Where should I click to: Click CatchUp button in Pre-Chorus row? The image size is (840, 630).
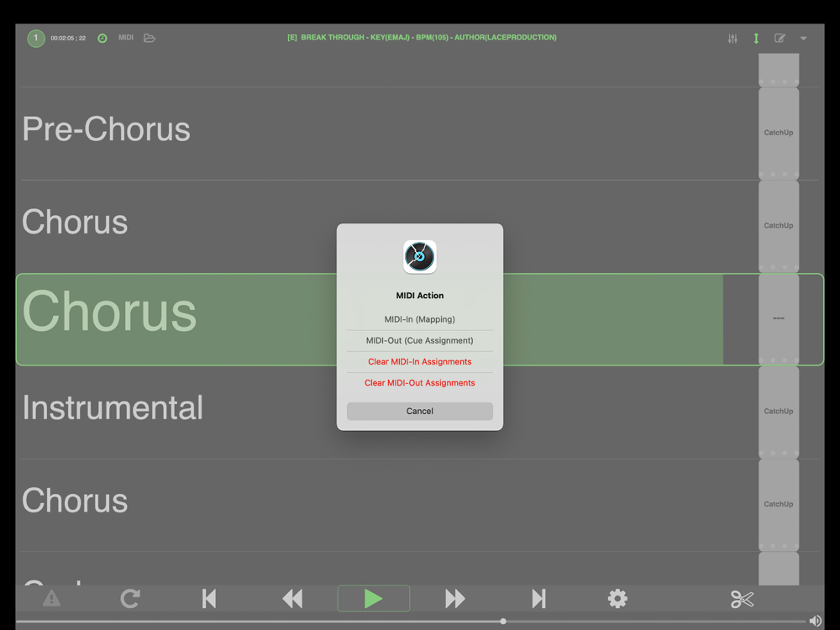[x=779, y=133]
